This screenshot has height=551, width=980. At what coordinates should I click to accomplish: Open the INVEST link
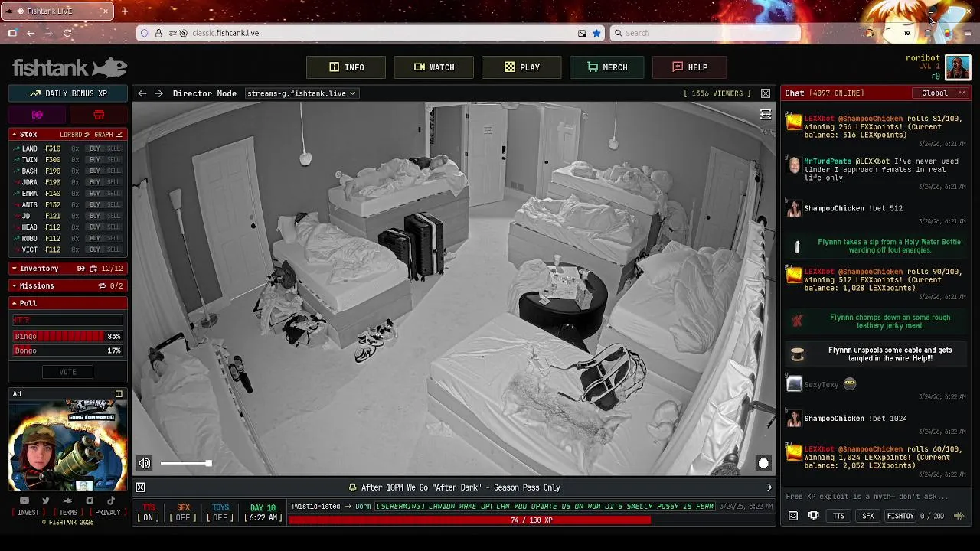coord(28,513)
